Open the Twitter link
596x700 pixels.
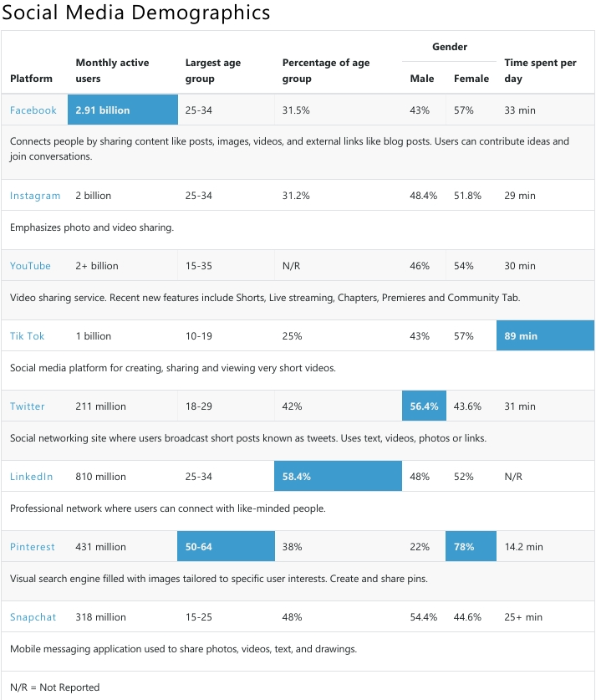28,406
